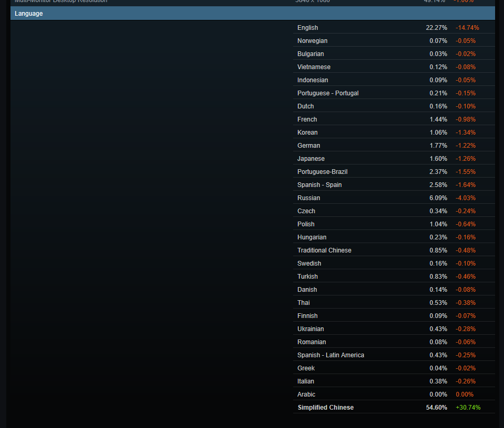
Task: Click Spanish - Spain value 2.58%
Action: pos(438,185)
